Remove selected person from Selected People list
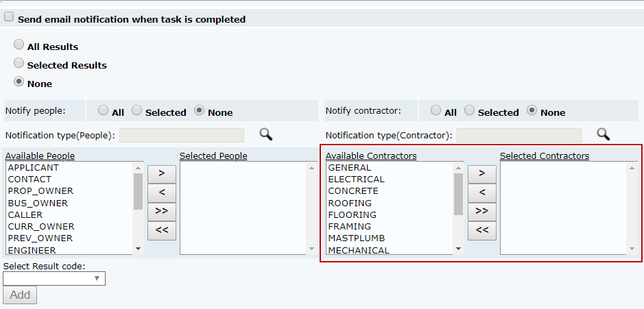 point(162,192)
